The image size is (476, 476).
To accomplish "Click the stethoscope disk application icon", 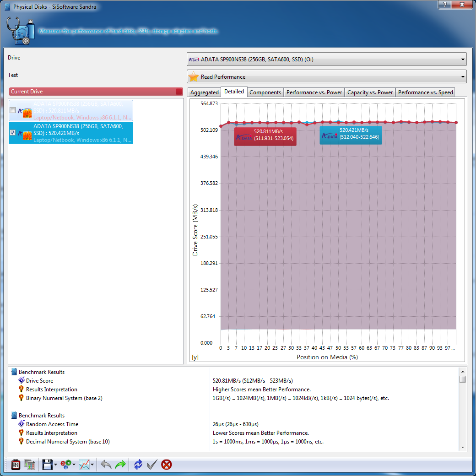I will click(x=20, y=31).
